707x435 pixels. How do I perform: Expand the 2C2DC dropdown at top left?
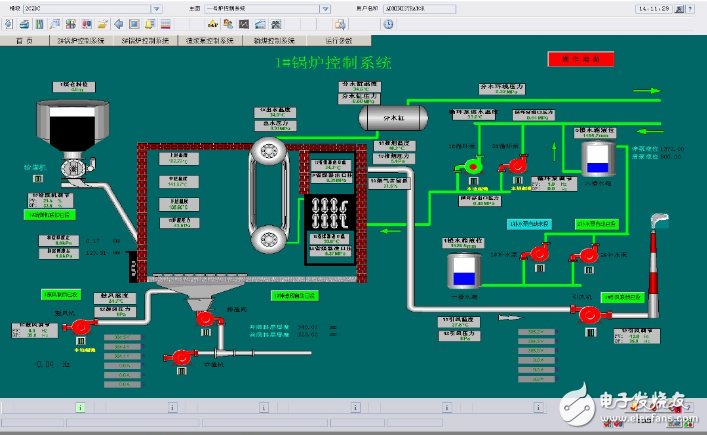click(x=155, y=7)
